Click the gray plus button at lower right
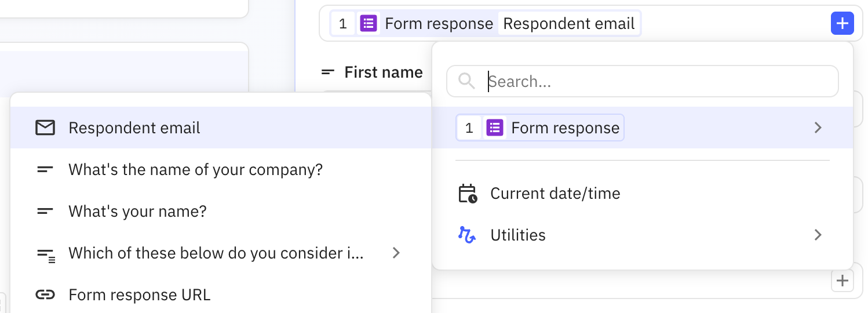The width and height of the screenshot is (868, 313). [842, 281]
